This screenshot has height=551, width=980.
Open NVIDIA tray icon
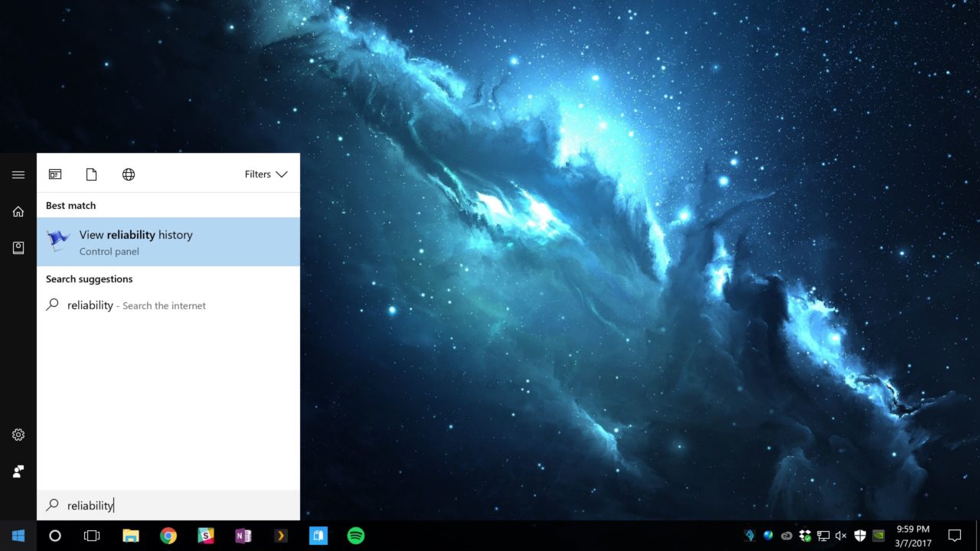[x=878, y=536]
